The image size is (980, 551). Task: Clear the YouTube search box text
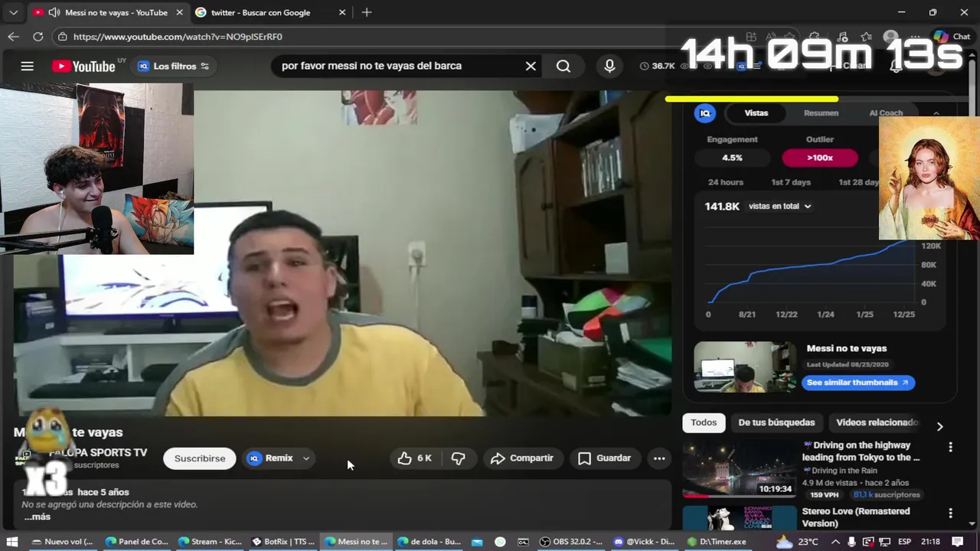(531, 66)
